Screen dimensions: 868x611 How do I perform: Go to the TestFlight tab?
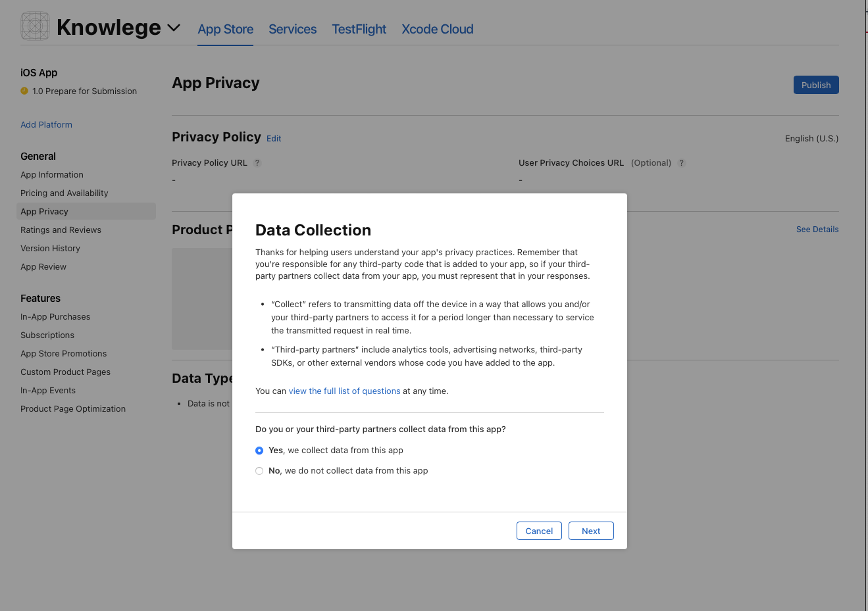click(x=359, y=29)
